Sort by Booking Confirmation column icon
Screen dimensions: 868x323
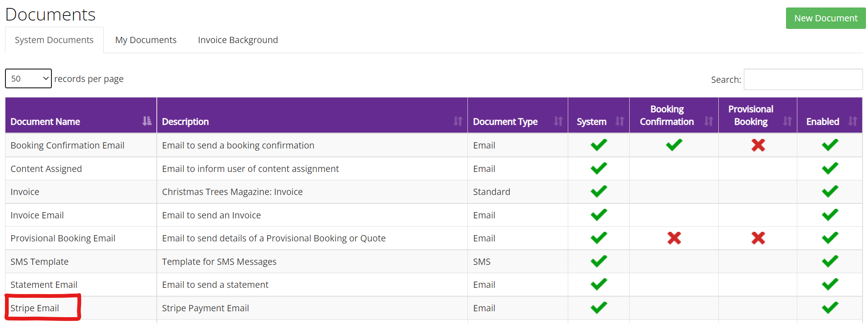[709, 121]
